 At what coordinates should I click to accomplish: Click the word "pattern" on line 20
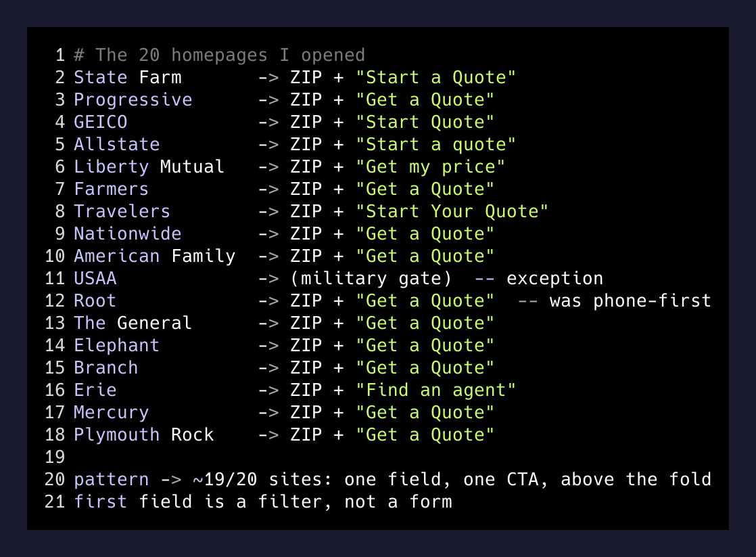pyautogui.click(x=112, y=479)
